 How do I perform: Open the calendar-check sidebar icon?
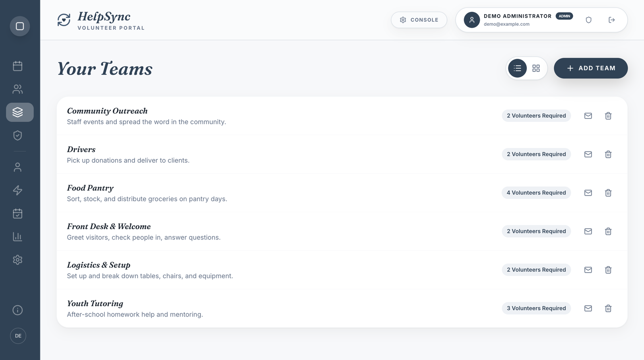coord(18,213)
